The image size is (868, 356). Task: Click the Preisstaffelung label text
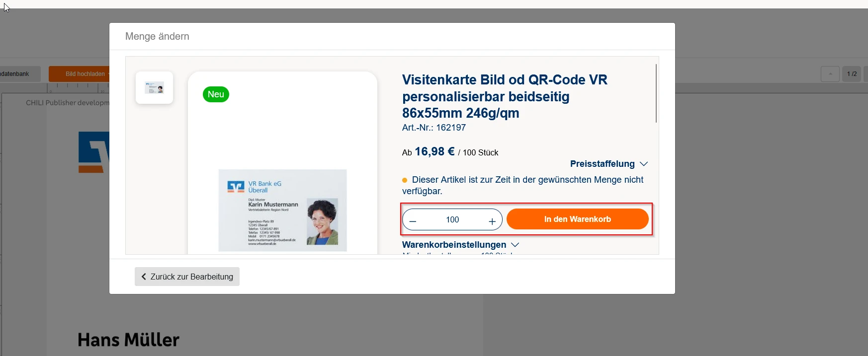pyautogui.click(x=602, y=164)
